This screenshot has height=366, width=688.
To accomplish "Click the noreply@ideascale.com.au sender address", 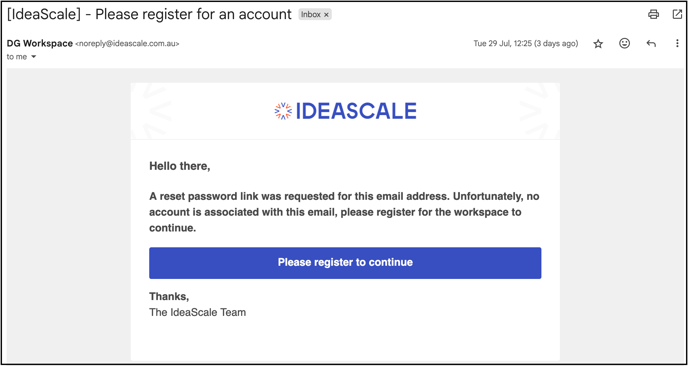I will tap(127, 44).
